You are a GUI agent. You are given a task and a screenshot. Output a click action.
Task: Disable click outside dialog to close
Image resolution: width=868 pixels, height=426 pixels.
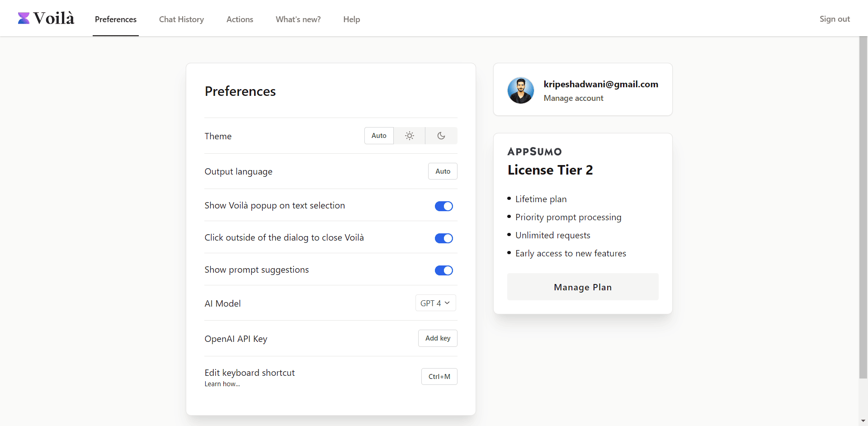443,238
